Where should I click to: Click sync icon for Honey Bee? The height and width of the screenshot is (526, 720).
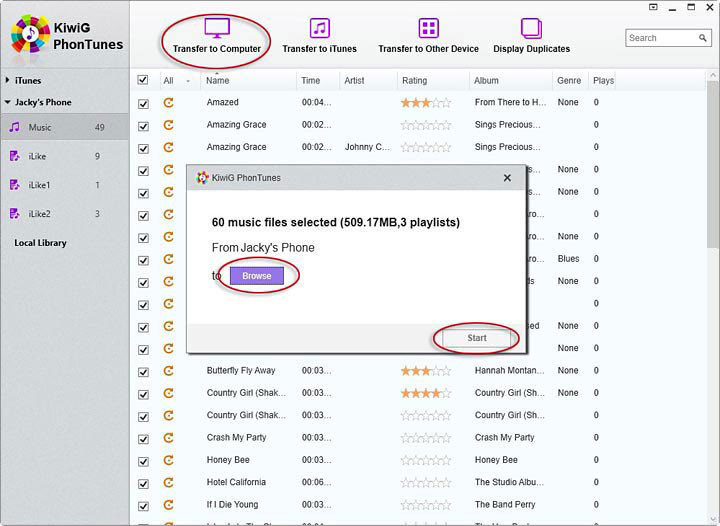(x=169, y=460)
